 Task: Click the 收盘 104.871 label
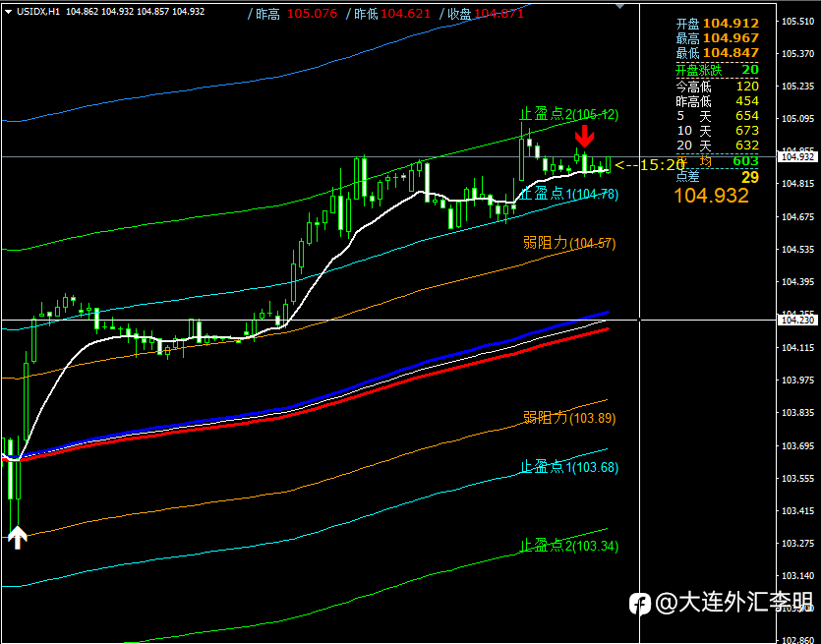pyautogui.click(x=482, y=14)
